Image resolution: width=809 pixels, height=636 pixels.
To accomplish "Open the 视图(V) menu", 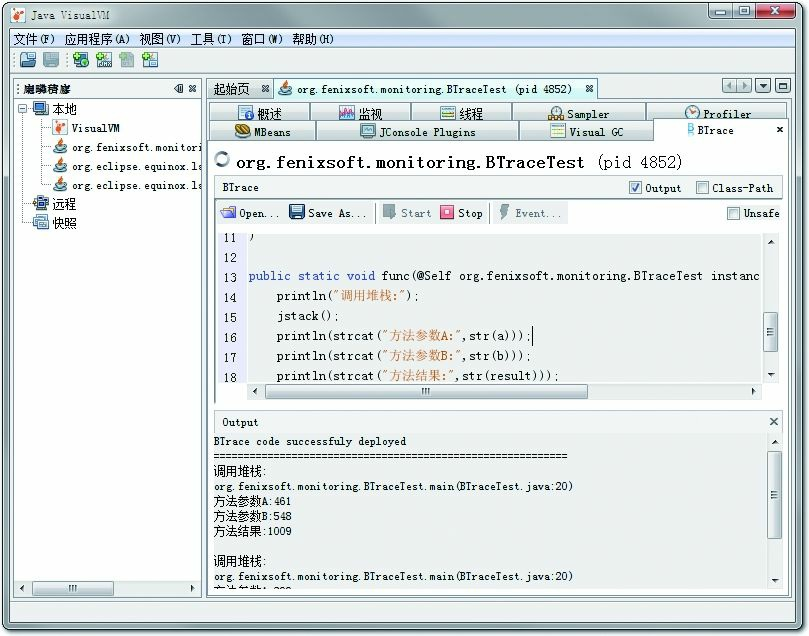I will click(160, 39).
